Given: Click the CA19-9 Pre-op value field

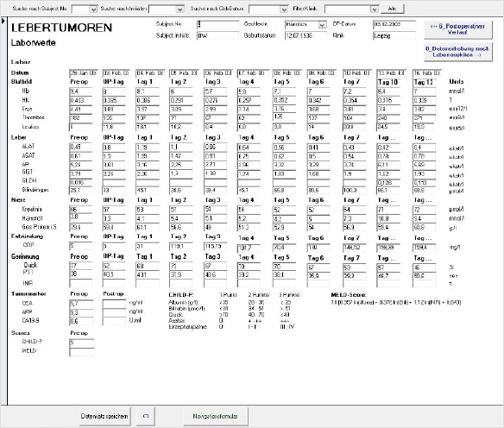Looking at the screenshot, I should click(x=81, y=321).
